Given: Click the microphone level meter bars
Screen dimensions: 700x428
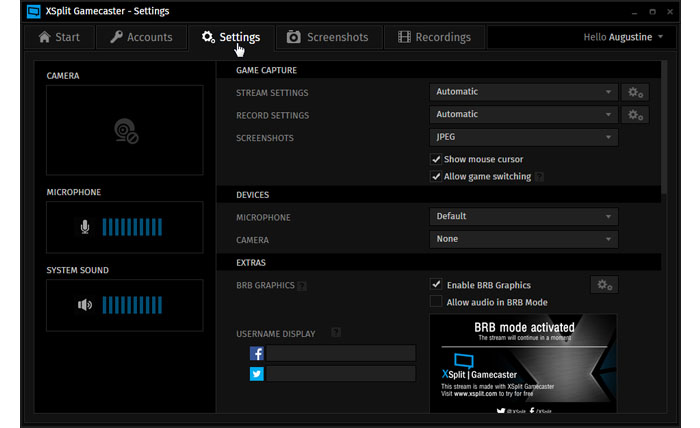Looking at the screenshot, I should (x=132, y=227).
